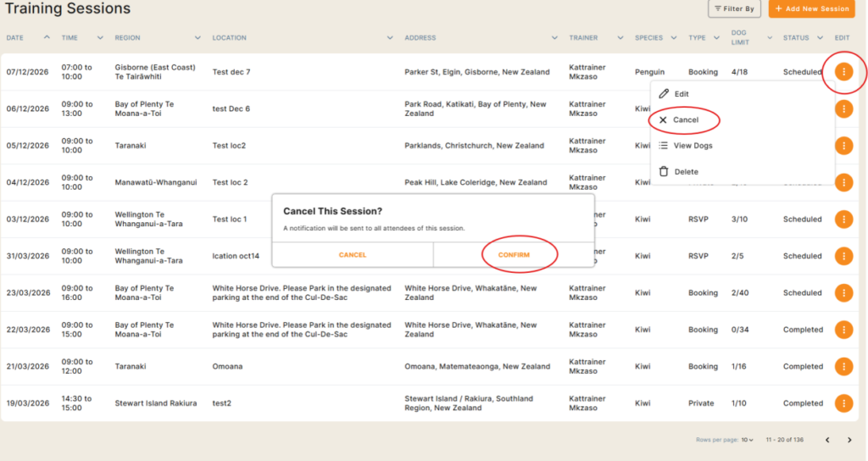Select the 'Omoana, Matemateaonga, New Zealand' address
Image resolution: width=868 pixels, height=461 pixels.
tap(477, 366)
